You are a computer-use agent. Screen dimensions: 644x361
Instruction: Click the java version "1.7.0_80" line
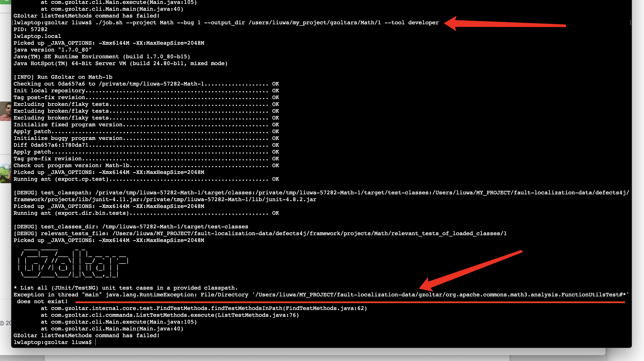coord(52,50)
